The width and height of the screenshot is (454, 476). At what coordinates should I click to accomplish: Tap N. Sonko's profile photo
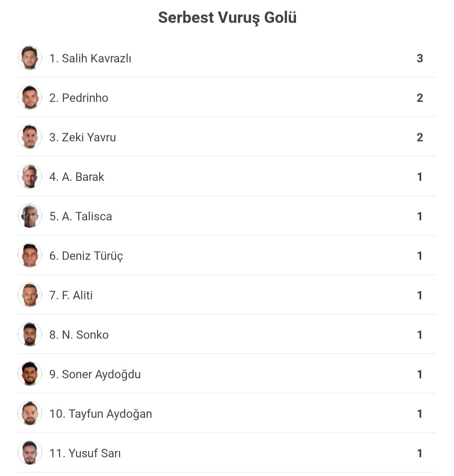pos(30,334)
